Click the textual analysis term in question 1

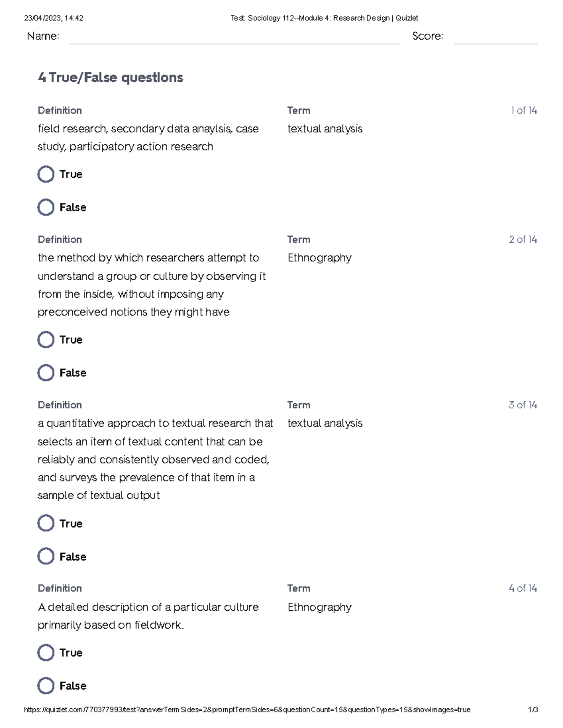click(325, 129)
